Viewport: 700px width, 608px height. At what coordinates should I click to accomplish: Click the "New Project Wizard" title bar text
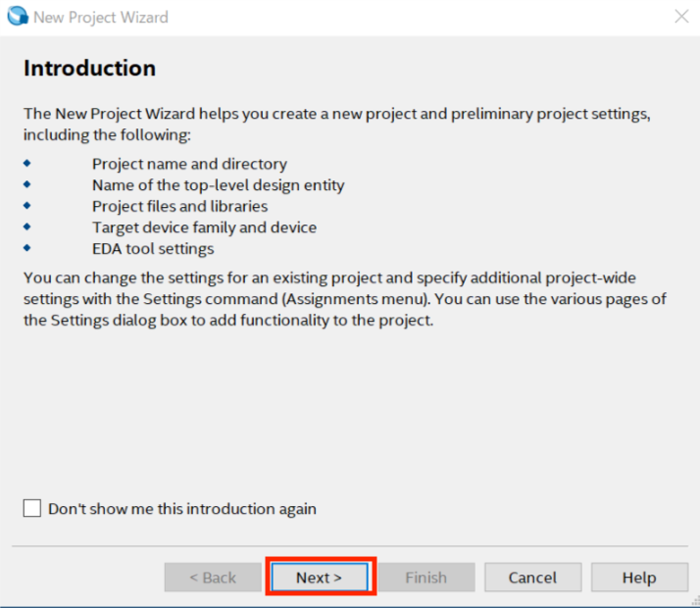coord(101,17)
